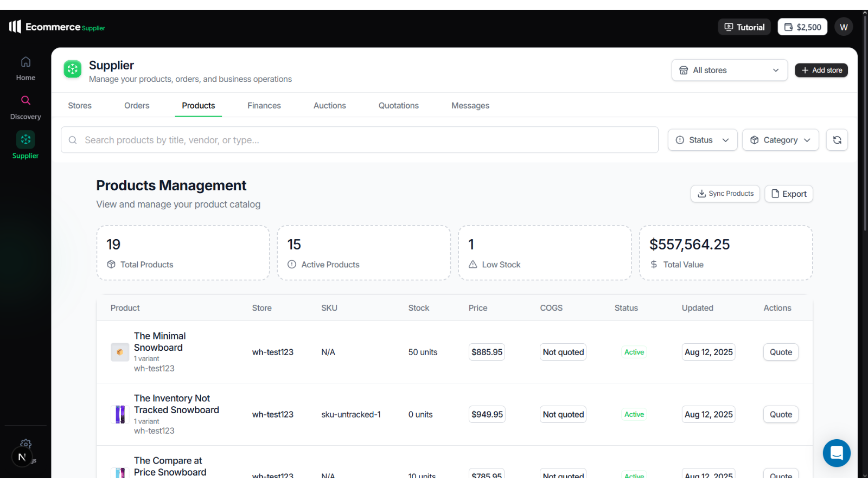Screen dimensions: 868x488
Task: Click the magnifier icon in the search bar
Action: point(73,140)
